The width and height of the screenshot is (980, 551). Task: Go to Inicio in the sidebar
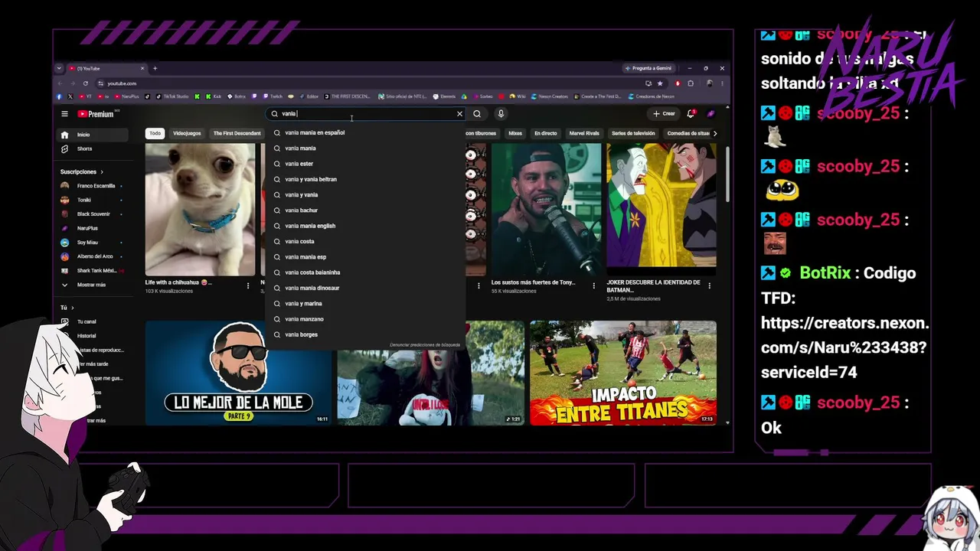click(94, 135)
